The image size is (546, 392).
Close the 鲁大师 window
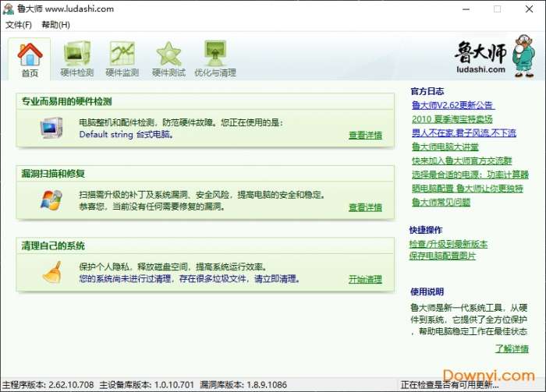pos(529,9)
